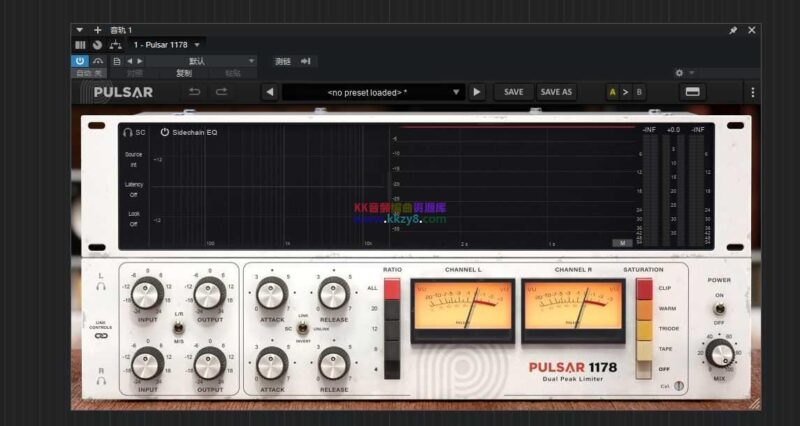800x426 pixels.
Task: Copy A to B with arrow button
Action: (626, 92)
